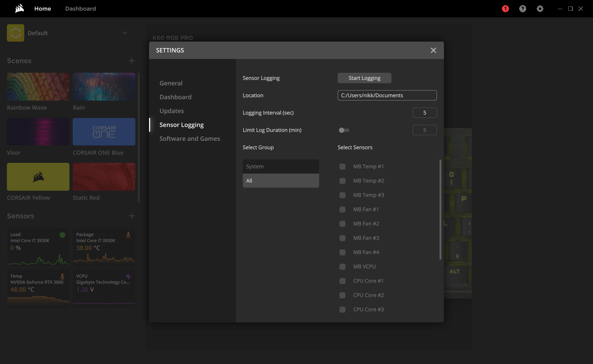Click the K60 RGB PRO device title
Image resolution: width=593 pixels, height=364 pixels.
coord(173,38)
